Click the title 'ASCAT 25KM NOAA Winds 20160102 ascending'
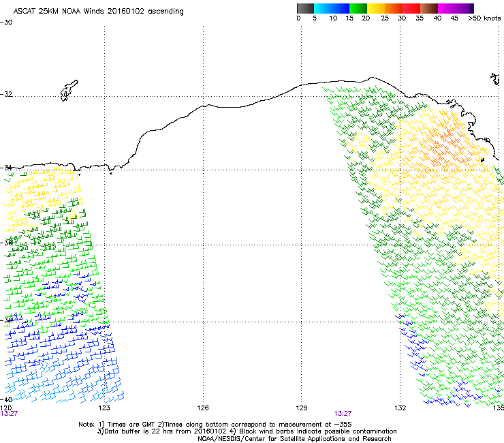504x443 pixels. point(98,12)
